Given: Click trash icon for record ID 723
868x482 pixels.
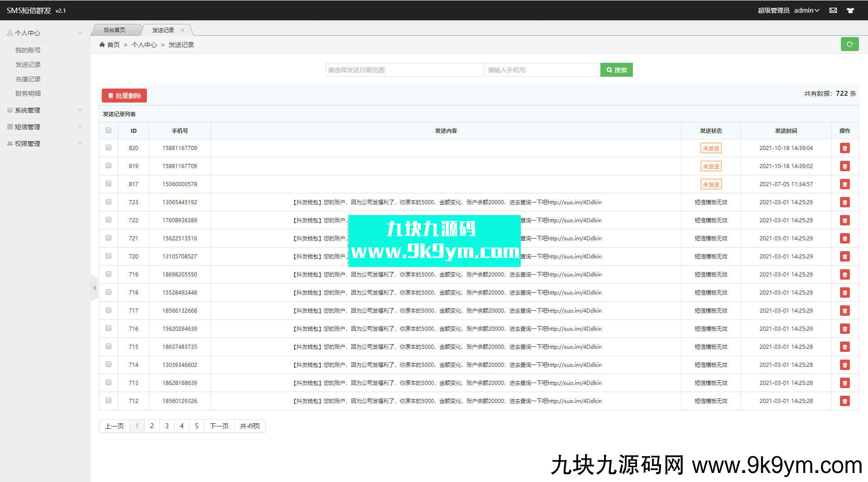Looking at the screenshot, I should (844, 202).
